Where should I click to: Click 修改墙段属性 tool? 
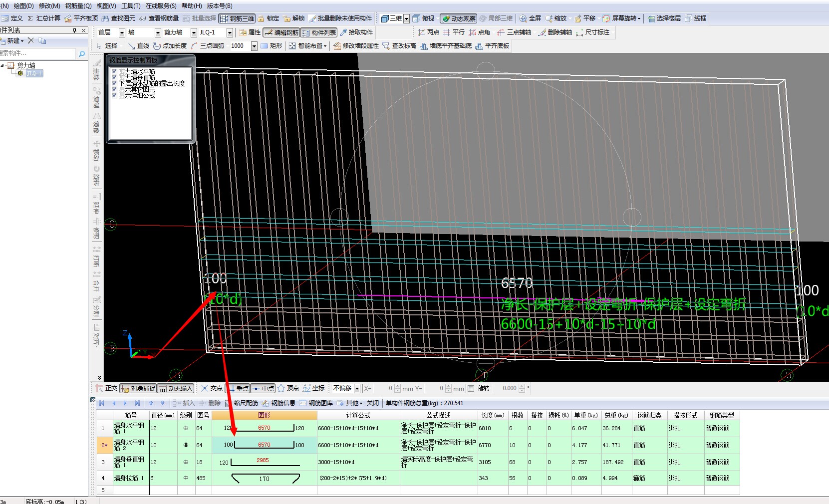(356, 46)
